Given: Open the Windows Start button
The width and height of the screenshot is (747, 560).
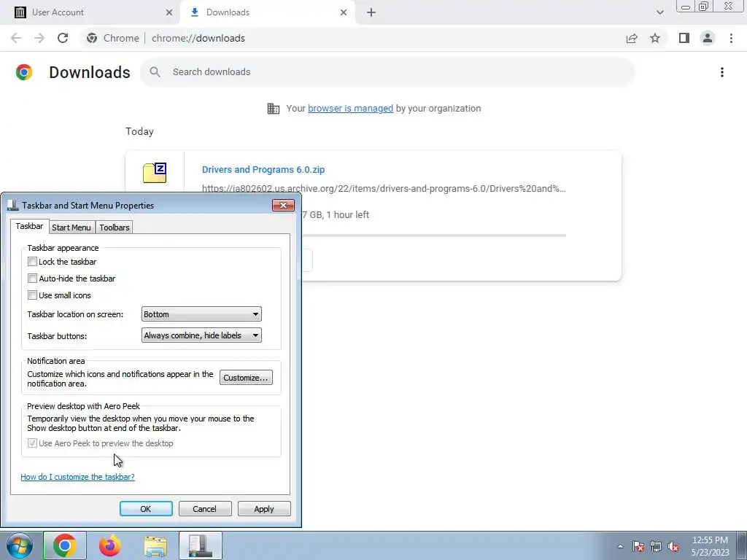Looking at the screenshot, I should point(19,545).
